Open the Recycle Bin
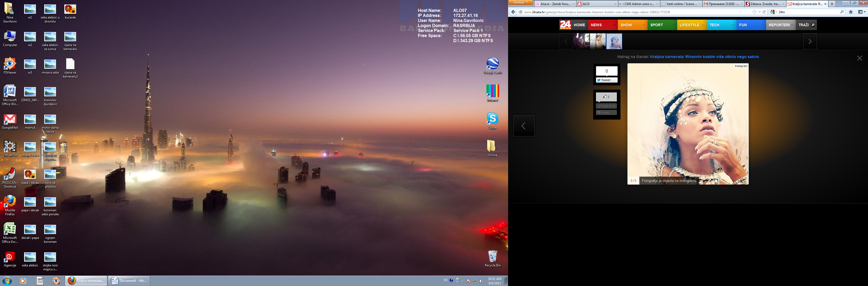The image size is (868, 286). (x=492, y=257)
